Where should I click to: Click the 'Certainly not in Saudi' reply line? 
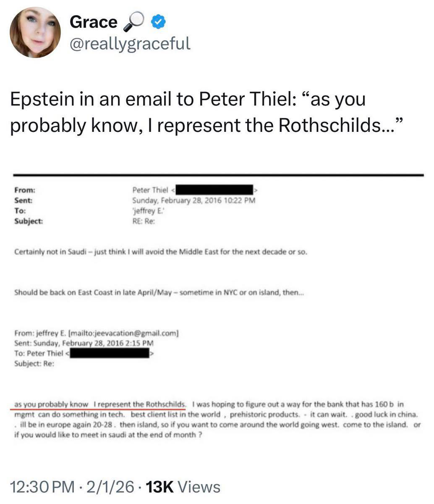pos(160,252)
